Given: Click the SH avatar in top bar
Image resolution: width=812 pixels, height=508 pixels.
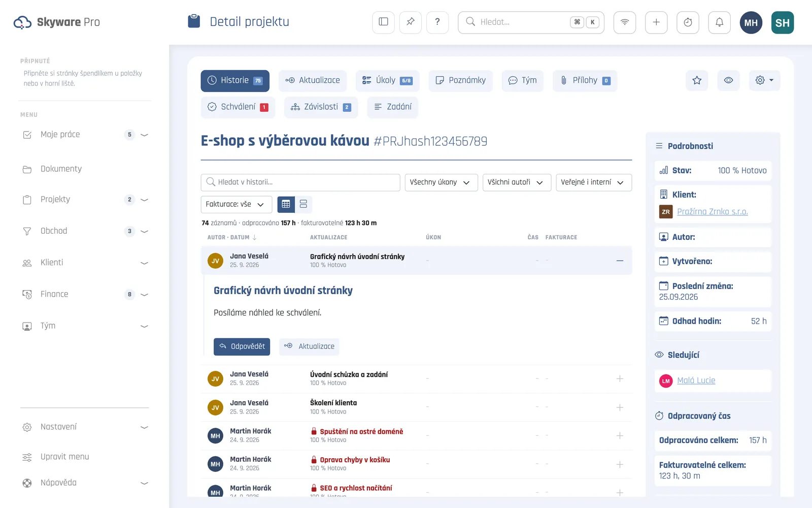Looking at the screenshot, I should (783, 22).
